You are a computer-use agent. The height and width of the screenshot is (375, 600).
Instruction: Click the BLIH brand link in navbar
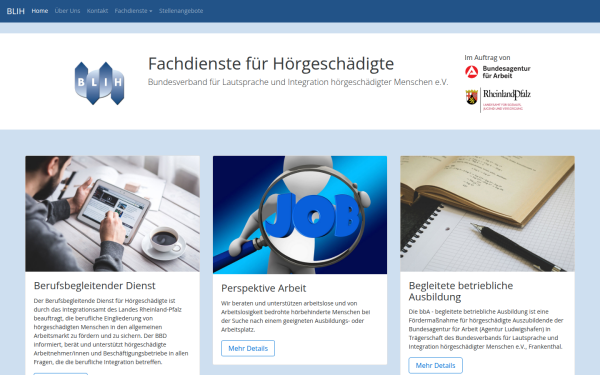coord(16,11)
